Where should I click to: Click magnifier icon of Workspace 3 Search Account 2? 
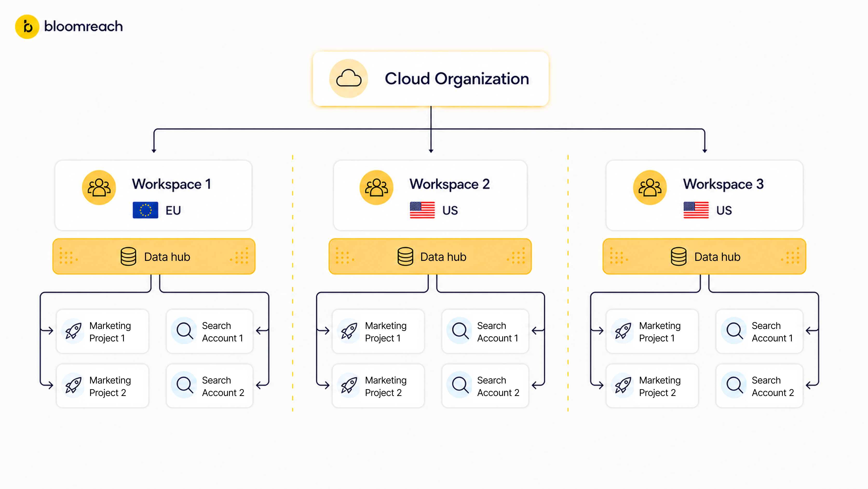pyautogui.click(x=735, y=385)
